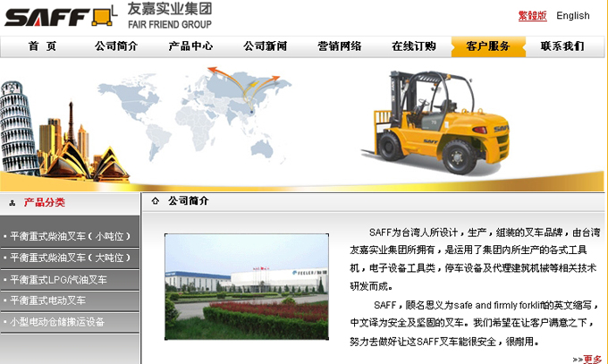Click the 友嘉实业集团 Fair Friend Group logo
Screen dimensions: 608x364
pos(170,15)
